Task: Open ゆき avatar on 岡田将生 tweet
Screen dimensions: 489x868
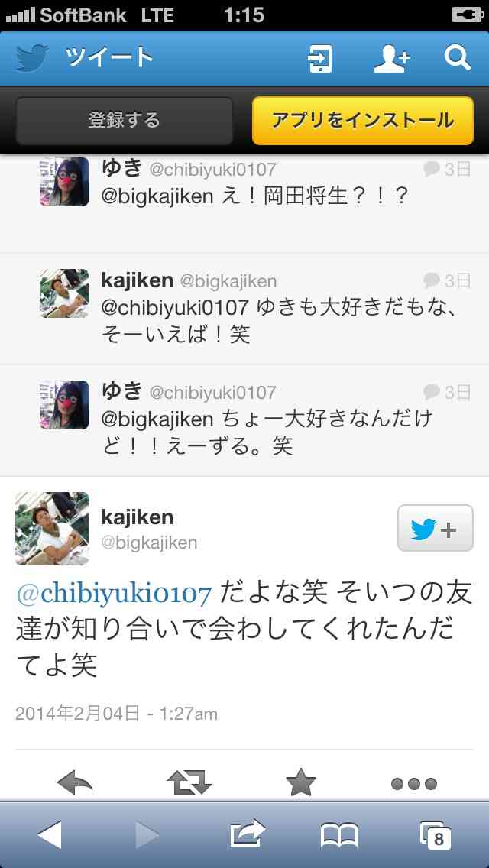Action: (x=64, y=182)
